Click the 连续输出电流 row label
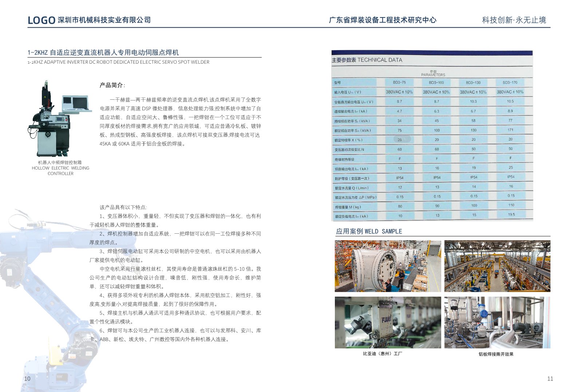The height and width of the screenshot is (392, 578). (351, 111)
